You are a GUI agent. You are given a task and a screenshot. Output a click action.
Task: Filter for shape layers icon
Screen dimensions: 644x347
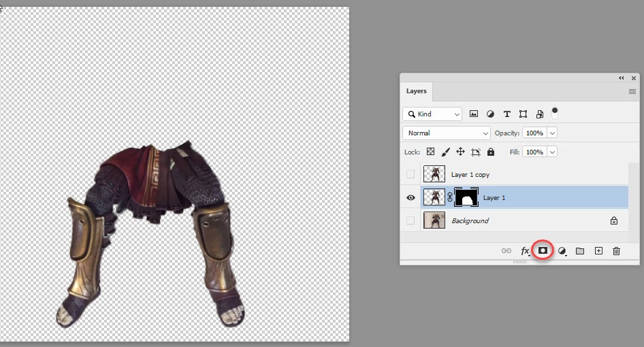pos(523,114)
